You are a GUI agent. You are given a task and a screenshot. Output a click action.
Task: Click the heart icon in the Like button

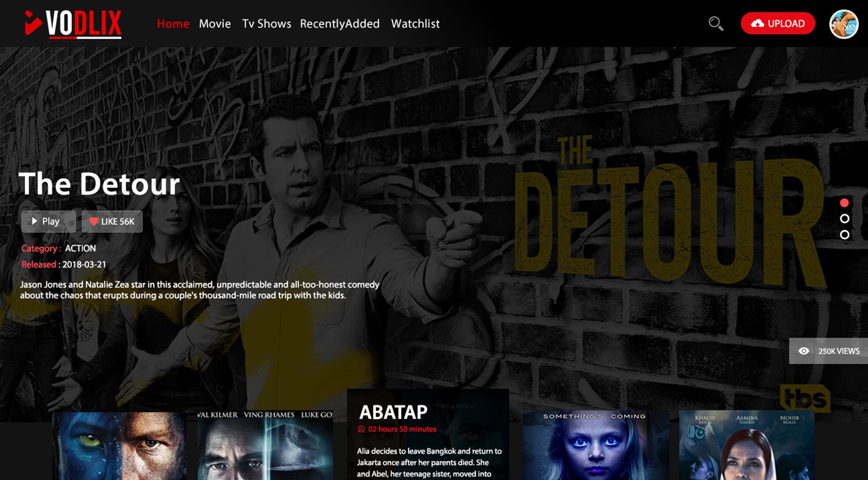click(x=94, y=221)
